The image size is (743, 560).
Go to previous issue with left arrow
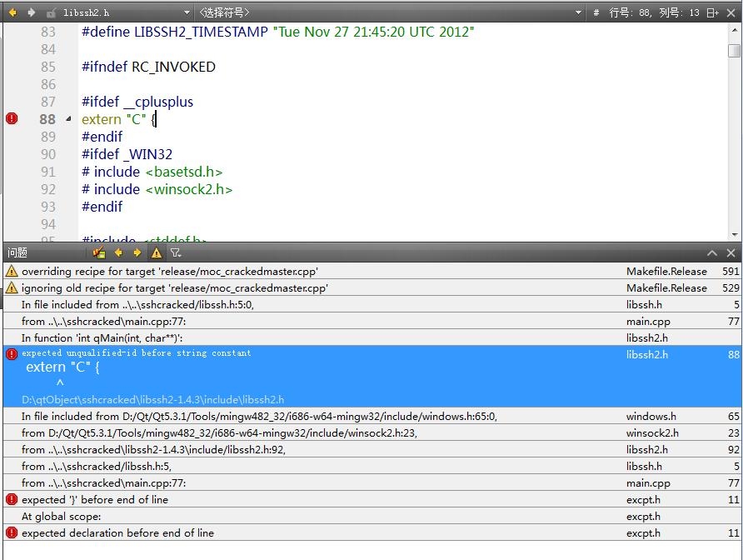tap(118, 252)
